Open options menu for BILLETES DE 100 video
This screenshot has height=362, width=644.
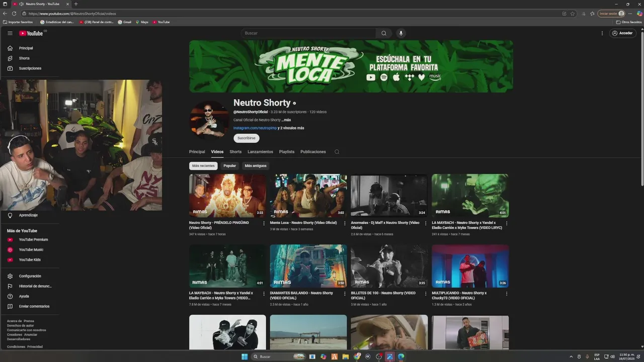click(x=426, y=294)
